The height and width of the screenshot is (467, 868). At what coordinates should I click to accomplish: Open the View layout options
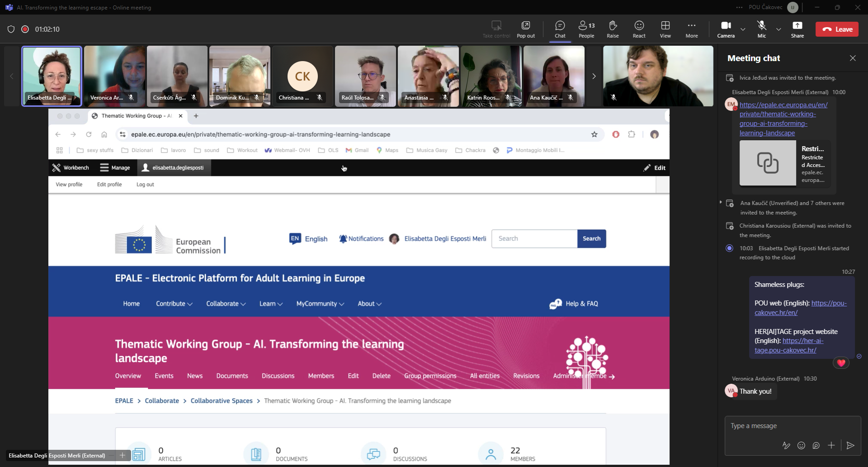coord(665,29)
